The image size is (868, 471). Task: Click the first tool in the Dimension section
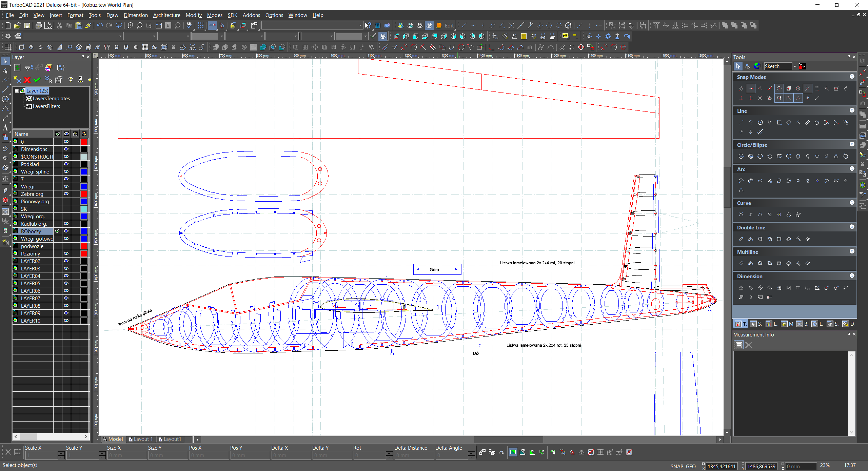pos(741,288)
